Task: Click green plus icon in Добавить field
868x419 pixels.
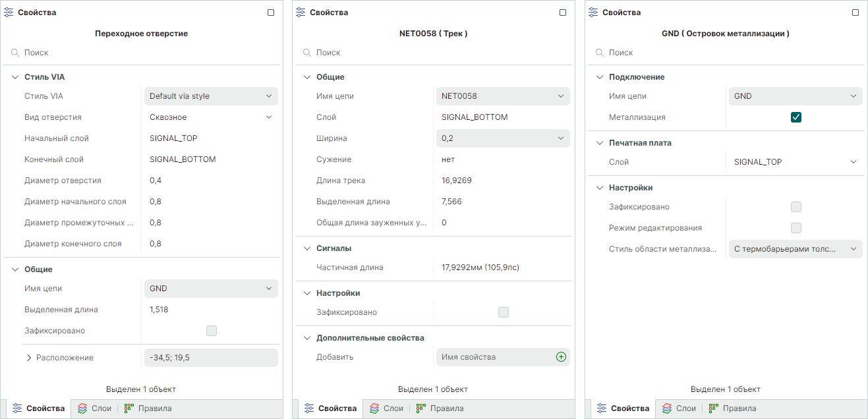Action: (x=561, y=357)
